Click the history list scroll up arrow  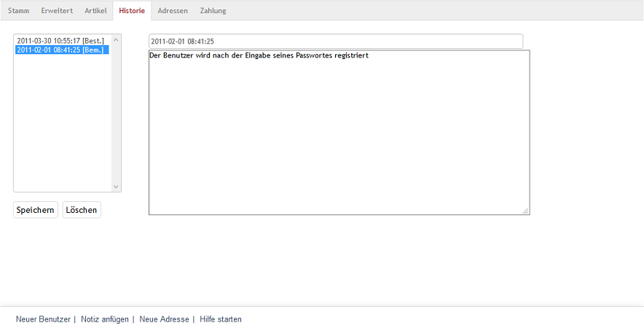pos(116,40)
